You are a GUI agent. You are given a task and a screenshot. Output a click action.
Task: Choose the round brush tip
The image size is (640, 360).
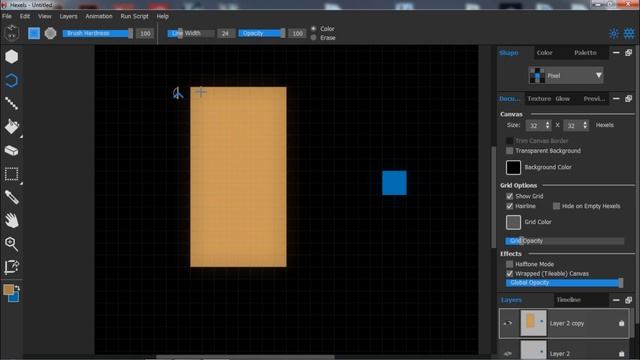50,33
